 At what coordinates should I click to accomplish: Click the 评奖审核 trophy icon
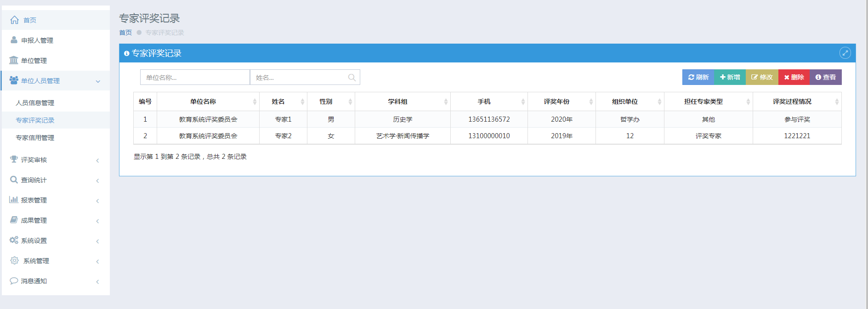(14, 159)
